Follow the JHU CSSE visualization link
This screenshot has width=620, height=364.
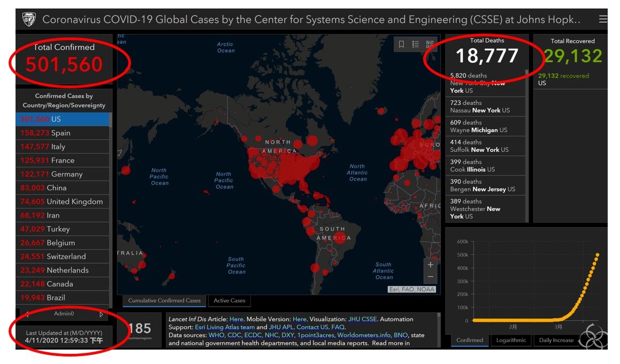[x=362, y=319]
